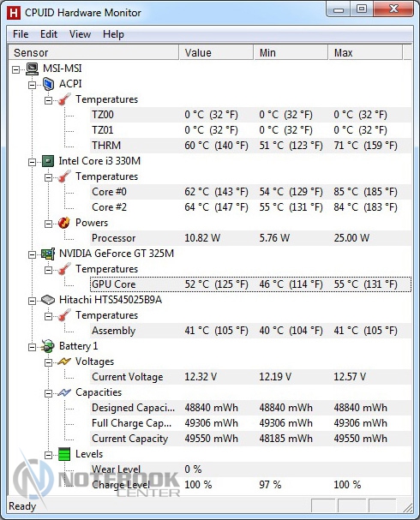Collapse the NVIDIA GeForce GT 325M node
Image resolution: width=420 pixels, height=520 pixels.
tap(33, 254)
